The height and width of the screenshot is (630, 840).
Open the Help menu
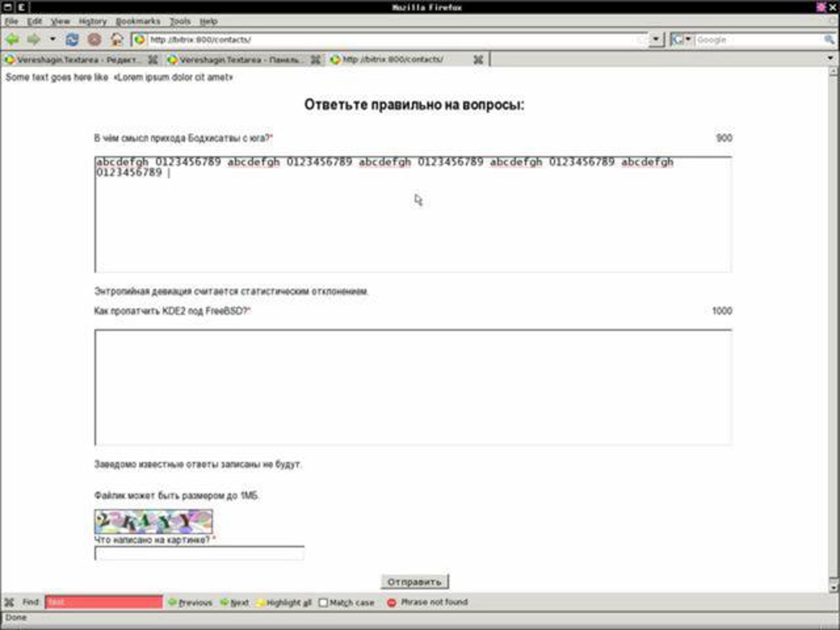[x=209, y=21]
